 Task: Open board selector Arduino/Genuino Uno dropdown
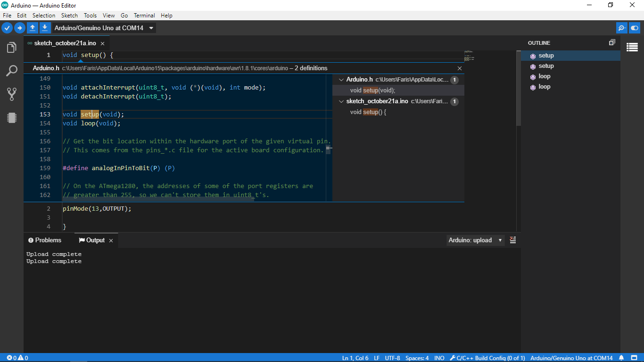tap(104, 28)
